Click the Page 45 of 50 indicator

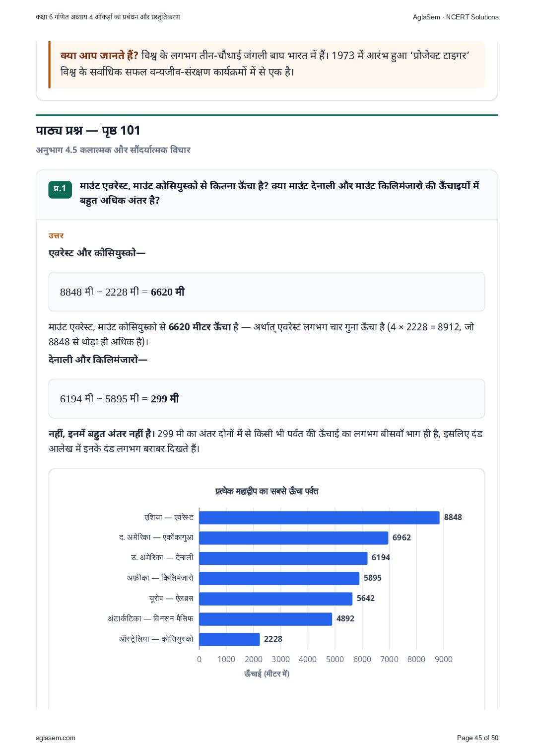click(x=477, y=738)
